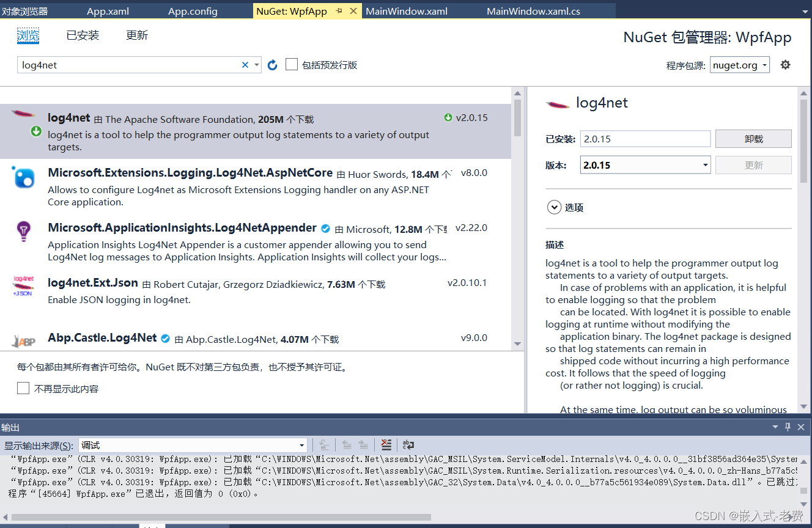This screenshot has width=812, height=528.
Task: Click the green installed indicator beside v2.0.15
Action: pyautogui.click(x=448, y=117)
